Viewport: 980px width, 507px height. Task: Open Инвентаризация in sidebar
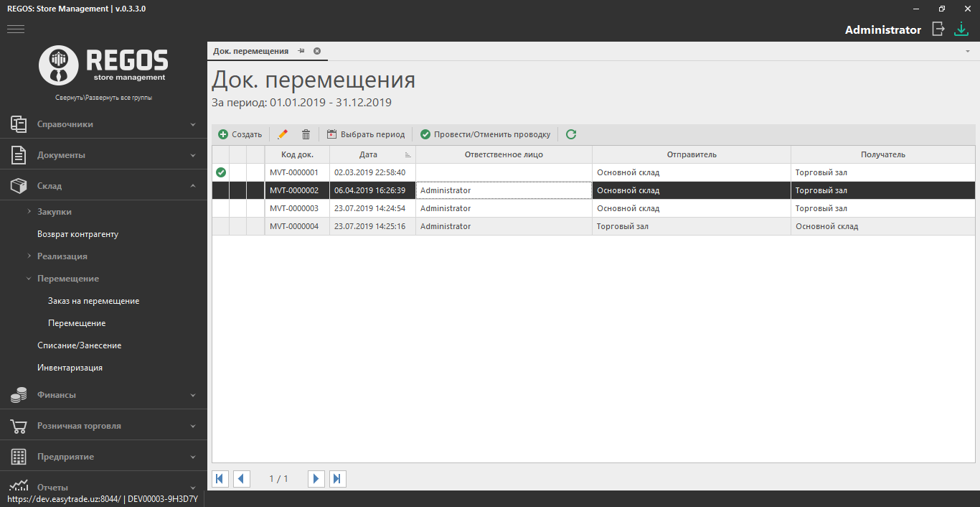coord(70,368)
